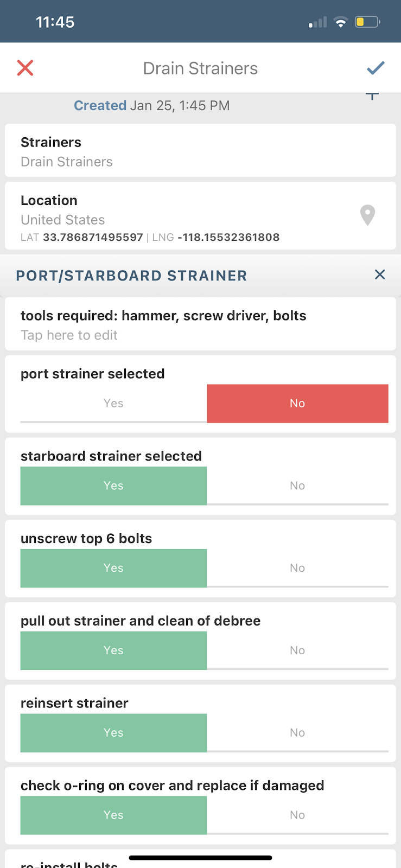
Task: Tap the Port/Starboard Strainer section header
Action: coord(131,276)
